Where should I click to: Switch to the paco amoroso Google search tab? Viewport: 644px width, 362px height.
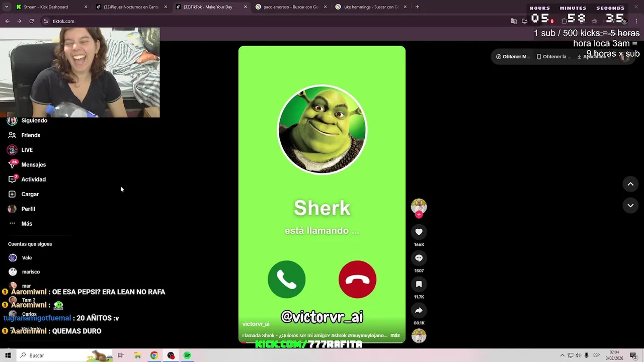point(291,7)
